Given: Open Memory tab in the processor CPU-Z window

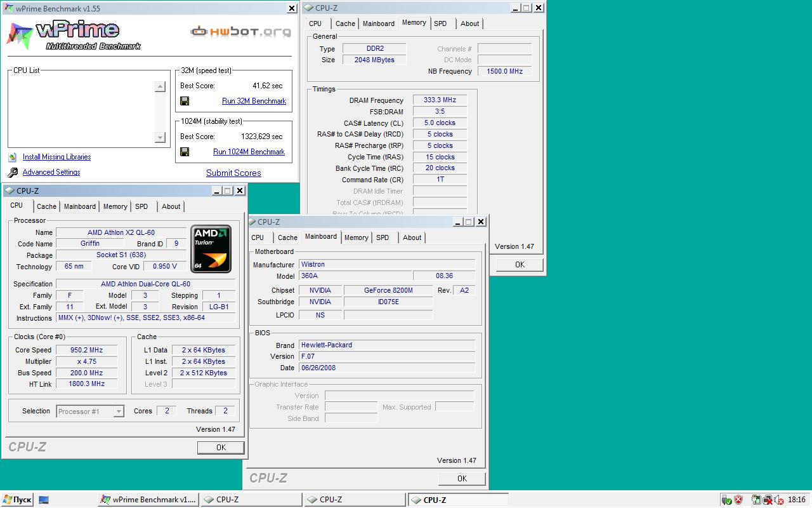Looking at the screenshot, I should click(x=115, y=206).
